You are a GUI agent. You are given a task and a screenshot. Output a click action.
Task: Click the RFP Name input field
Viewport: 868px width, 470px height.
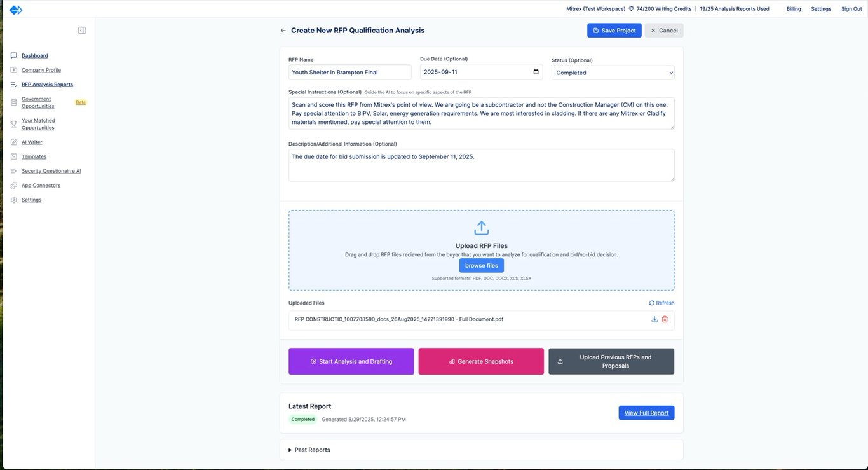(x=350, y=73)
